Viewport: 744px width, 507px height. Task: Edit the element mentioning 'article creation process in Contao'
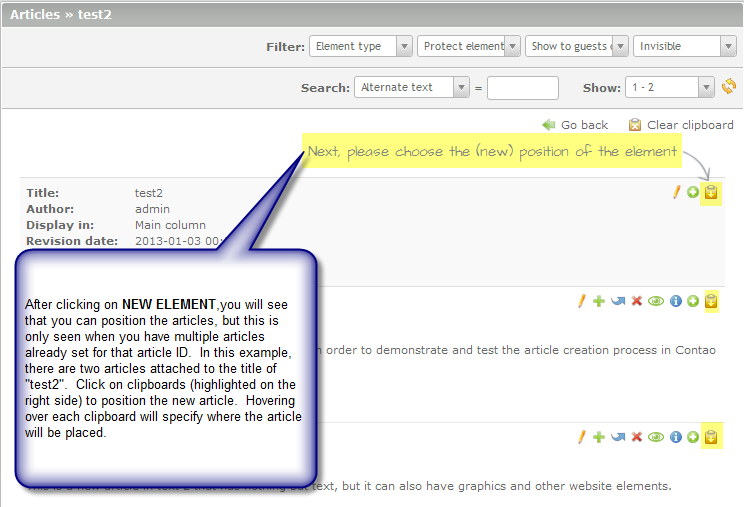point(582,301)
